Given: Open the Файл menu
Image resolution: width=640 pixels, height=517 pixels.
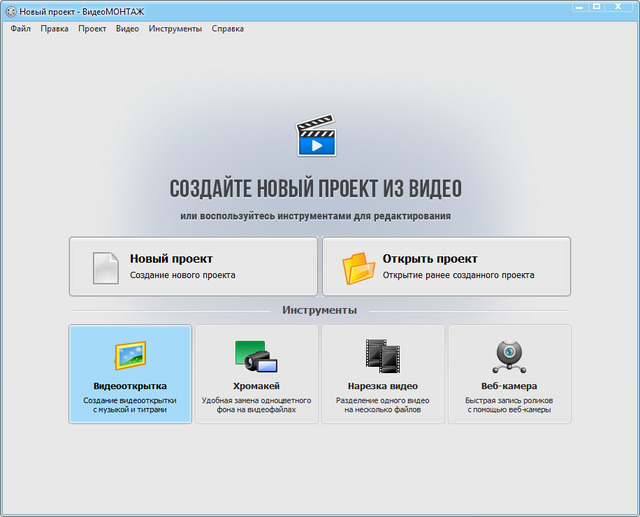Looking at the screenshot, I should point(20,29).
